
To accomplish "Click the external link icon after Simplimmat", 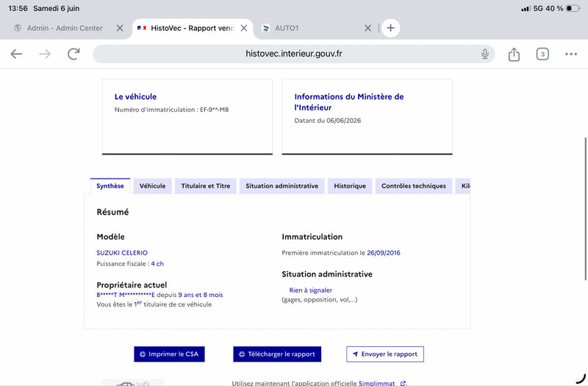I will tap(403, 383).
